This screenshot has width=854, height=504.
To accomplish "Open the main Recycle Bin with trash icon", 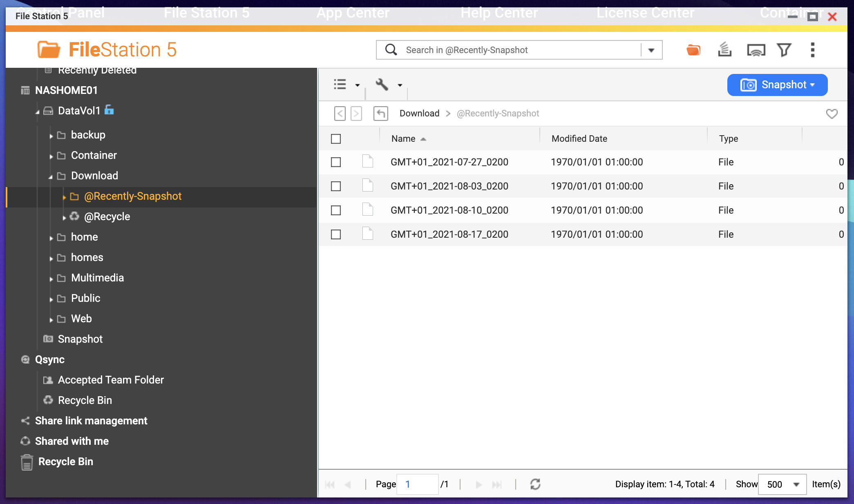I will 65,462.
